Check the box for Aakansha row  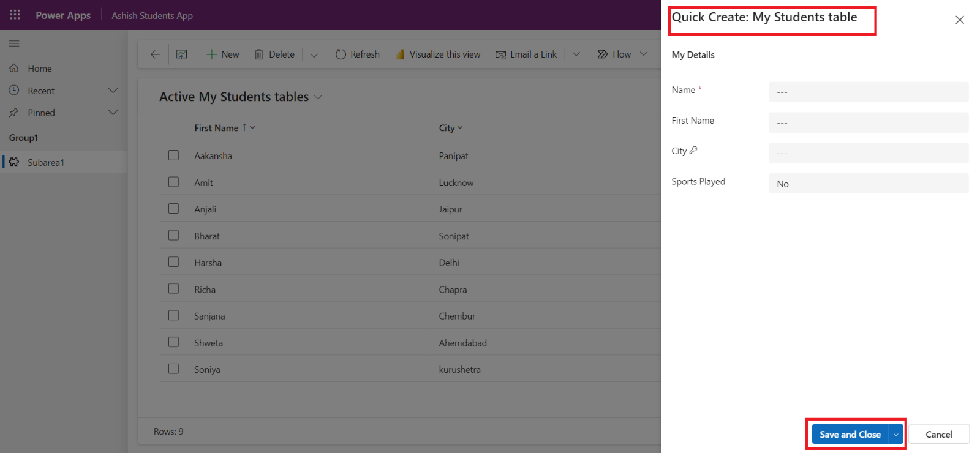tap(174, 155)
